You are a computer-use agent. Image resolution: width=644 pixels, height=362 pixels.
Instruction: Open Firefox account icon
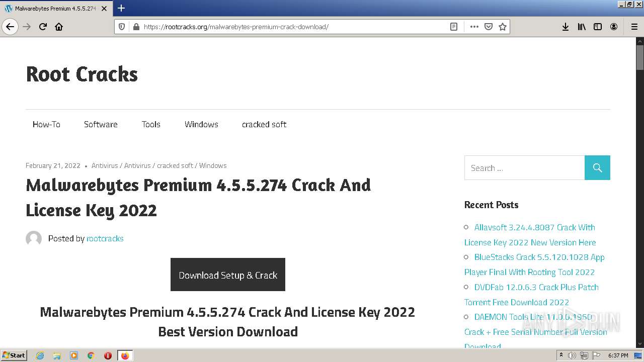coord(614,27)
